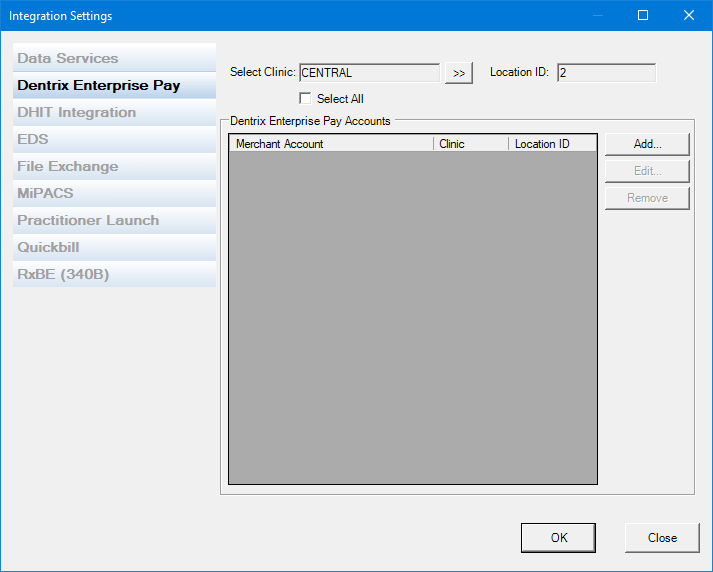Sort by Clinic column header
This screenshot has width=713, height=572.
pyautogui.click(x=470, y=144)
